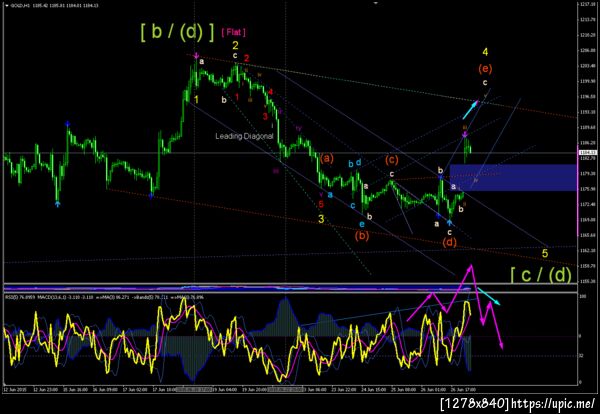600x414 pixels.
Task: Select the orange '(e)' wave label
Action: pos(485,69)
